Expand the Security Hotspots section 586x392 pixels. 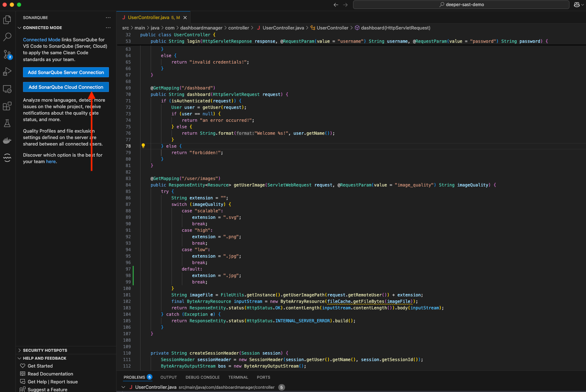pos(19,350)
